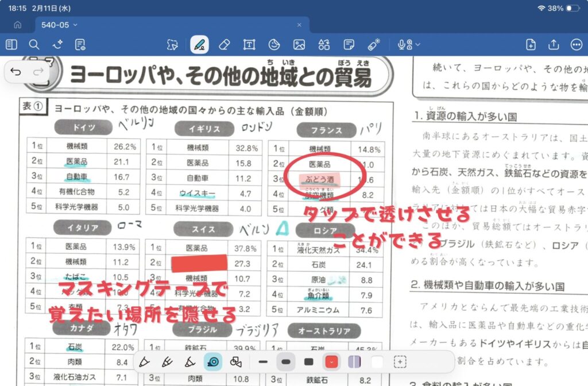The height and width of the screenshot is (386, 588).
Task: Expand the microphone options chevron
Action: point(417,45)
